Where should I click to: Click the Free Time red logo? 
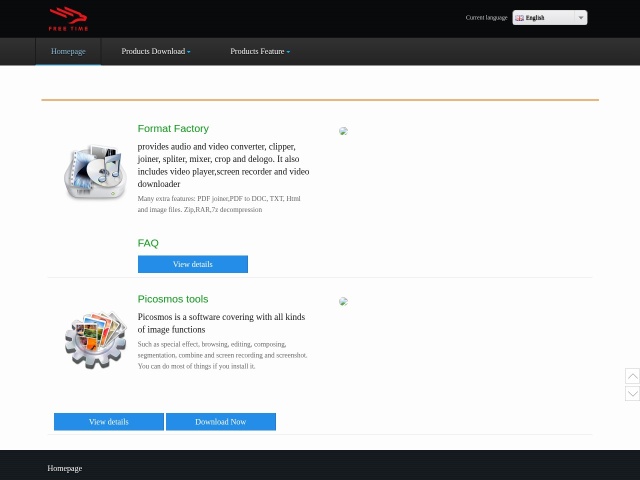coord(68,19)
